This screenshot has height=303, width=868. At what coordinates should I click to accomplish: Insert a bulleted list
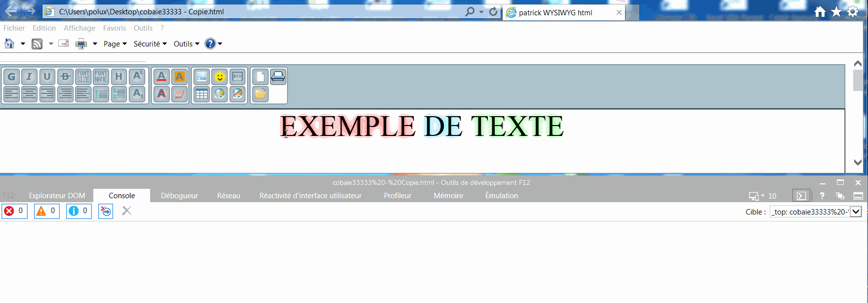coord(101,94)
